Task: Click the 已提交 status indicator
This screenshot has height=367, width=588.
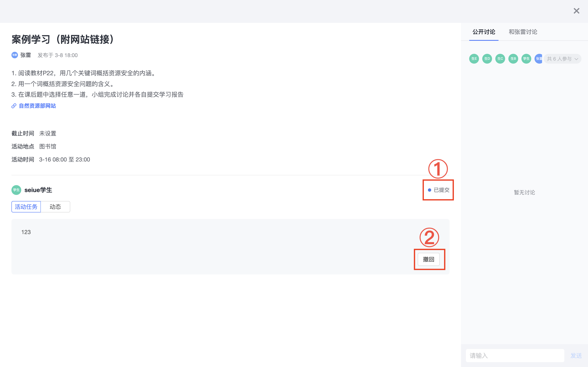Action: click(x=439, y=190)
